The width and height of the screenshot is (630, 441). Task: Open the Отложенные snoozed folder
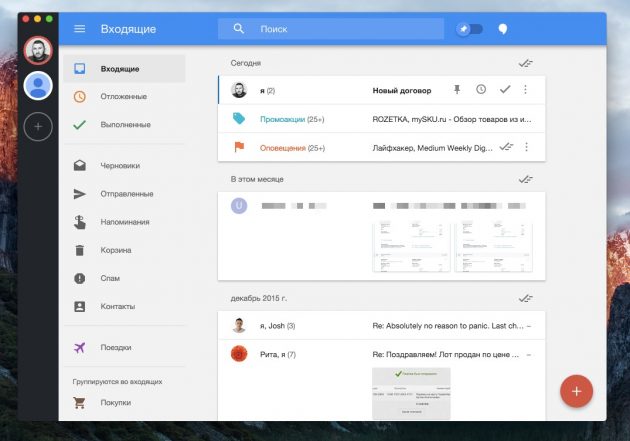point(124,96)
